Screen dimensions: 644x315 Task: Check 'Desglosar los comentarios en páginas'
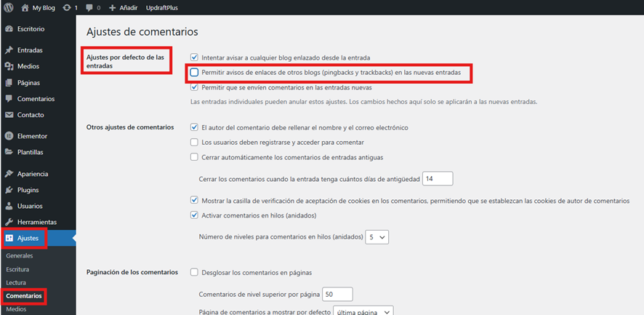pyautogui.click(x=194, y=272)
